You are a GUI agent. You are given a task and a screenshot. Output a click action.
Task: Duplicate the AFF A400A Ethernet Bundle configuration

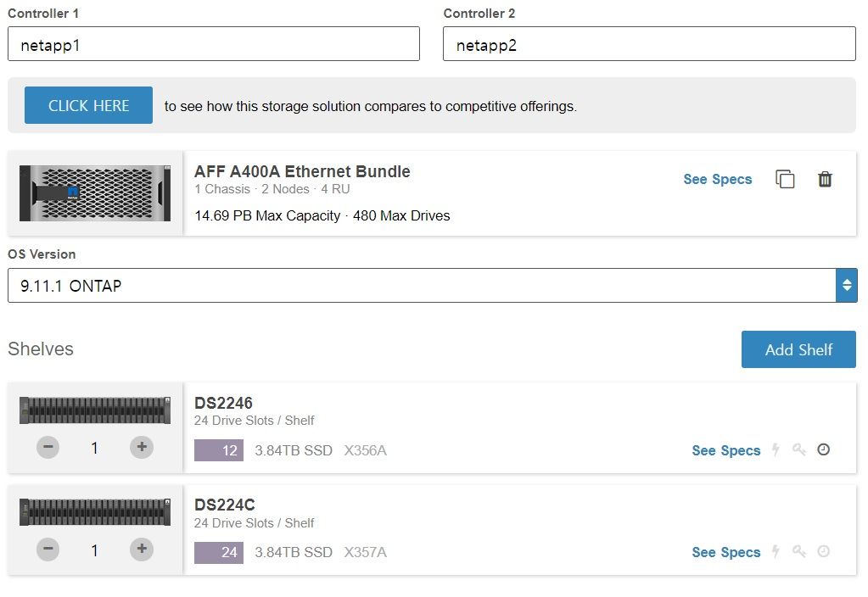(785, 179)
